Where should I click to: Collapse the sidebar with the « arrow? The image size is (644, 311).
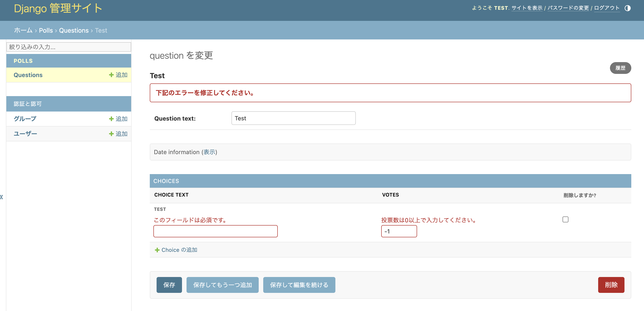[2, 197]
